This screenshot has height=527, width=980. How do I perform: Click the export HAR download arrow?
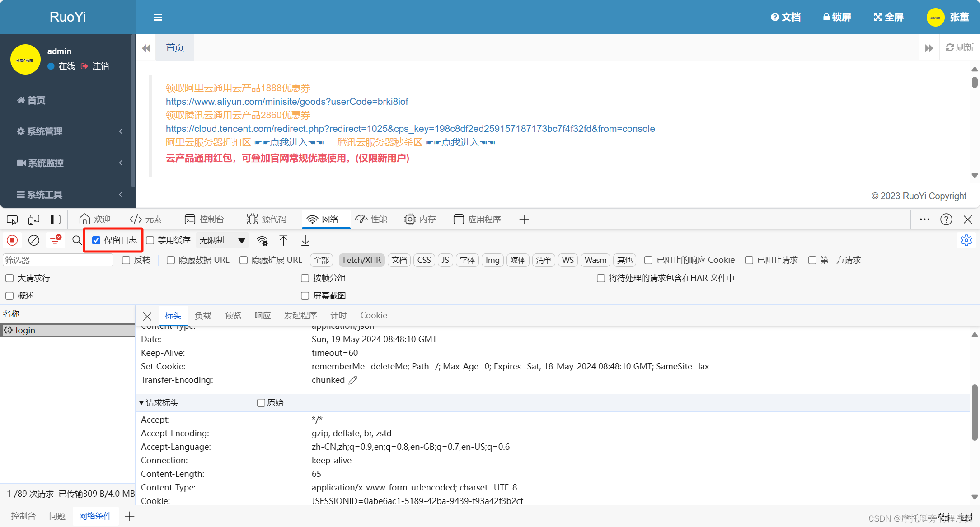(x=305, y=240)
